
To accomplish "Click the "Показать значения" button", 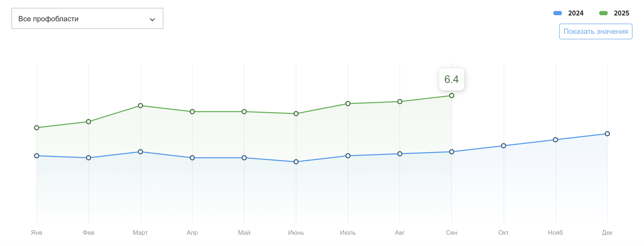I will click(x=596, y=31).
